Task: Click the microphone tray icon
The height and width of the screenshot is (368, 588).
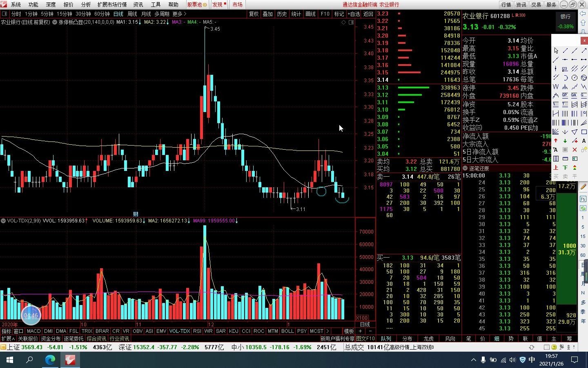Action: tap(483, 360)
